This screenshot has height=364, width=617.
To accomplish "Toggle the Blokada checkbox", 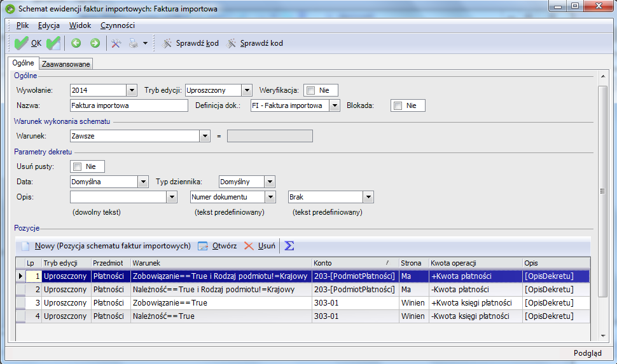I will [x=398, y=105].
